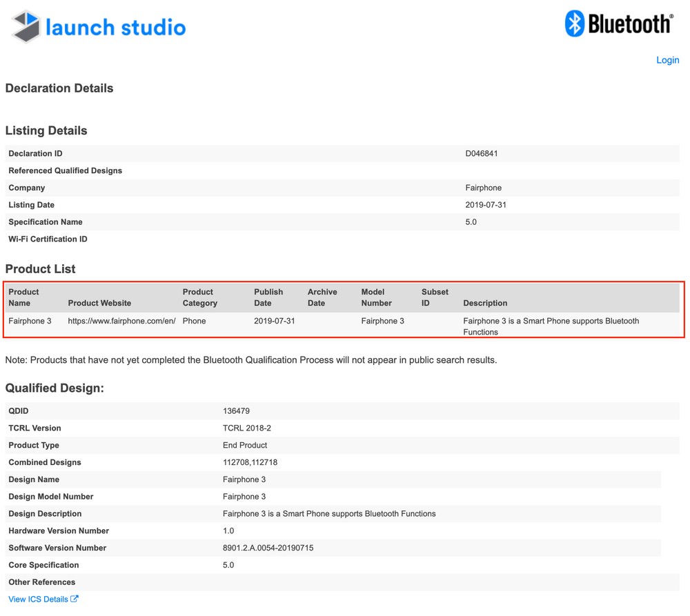Viewport: 690px width, 616px height.
Task: Select the Company value Fairphone
Action: point(483,188)
